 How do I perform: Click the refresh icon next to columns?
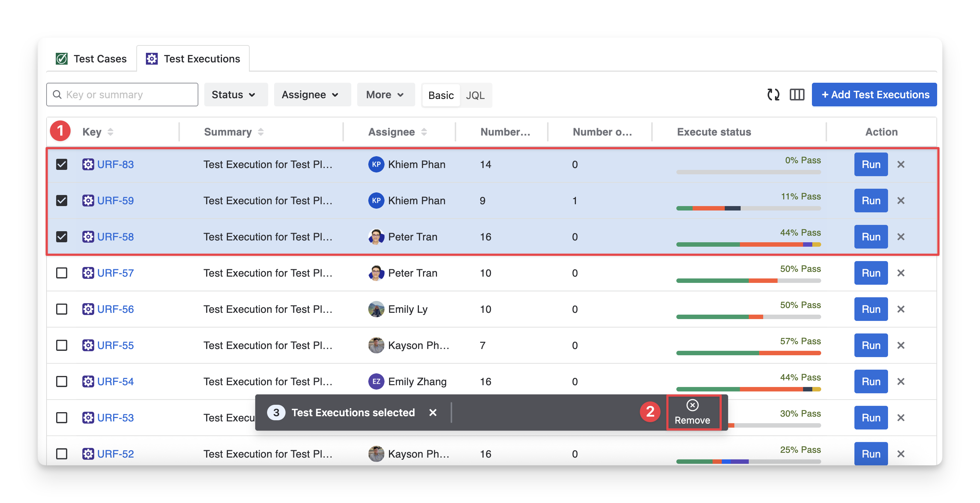pyautogui.click(x=773, y=95)
